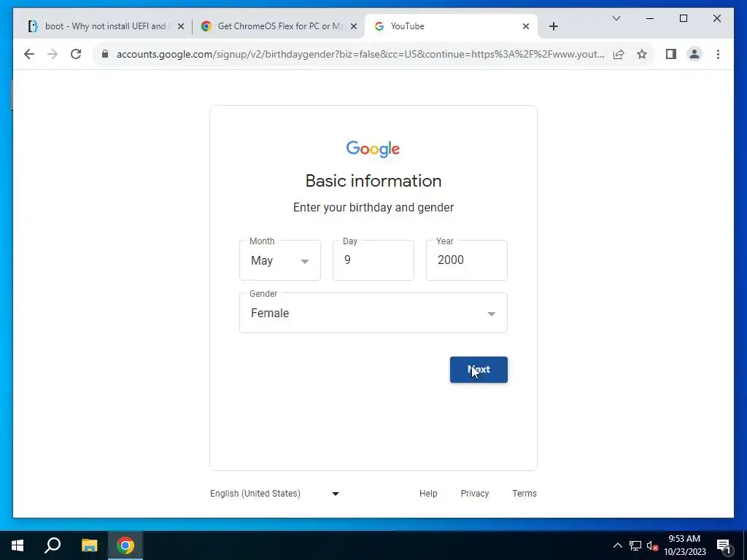The height and width of the screenshot is (560, 747).
Task: Click the Year field containing 2000
Action: [467, 260]
